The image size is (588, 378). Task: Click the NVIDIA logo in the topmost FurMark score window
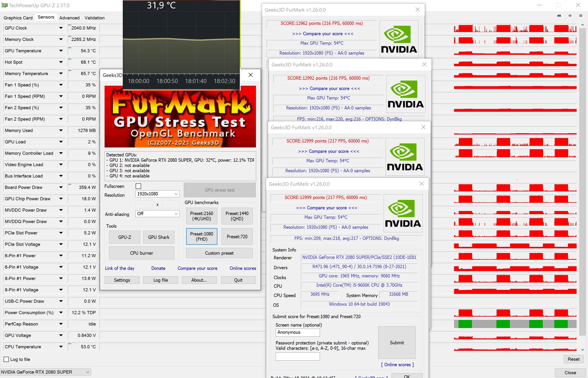pyautogui.click(x=399, y=39)
